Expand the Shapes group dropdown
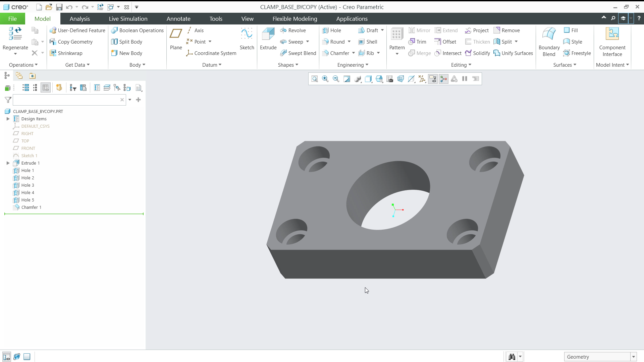 tap(288, 65)
